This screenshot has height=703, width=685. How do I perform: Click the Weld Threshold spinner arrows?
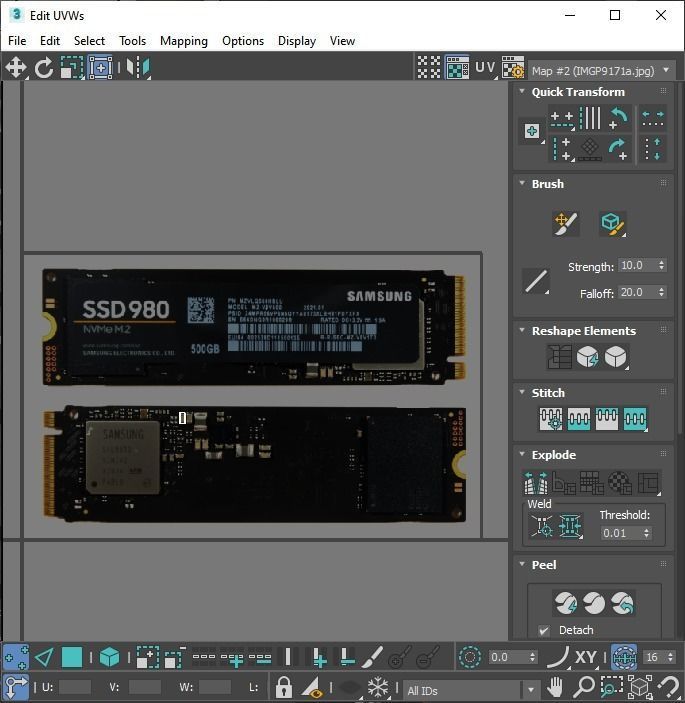point(646,533)
